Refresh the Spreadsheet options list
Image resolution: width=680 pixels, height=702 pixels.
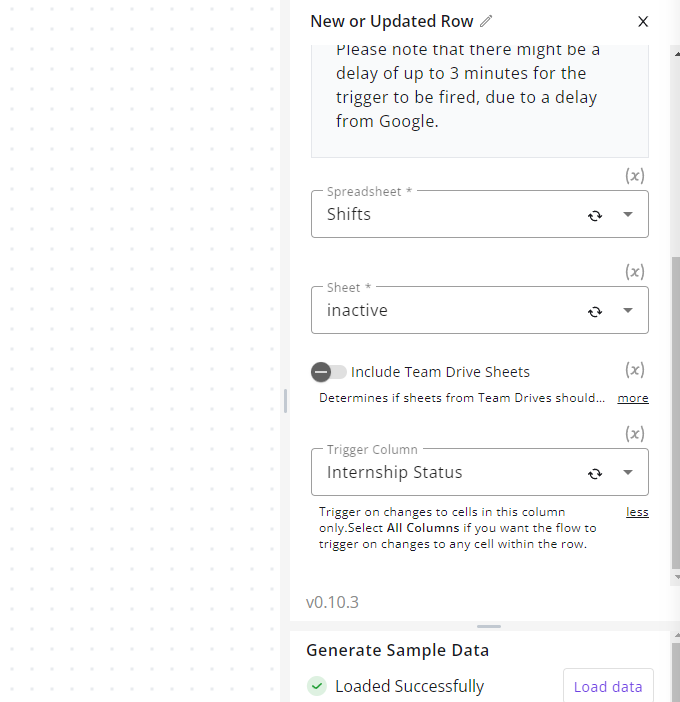pos(594,215)
